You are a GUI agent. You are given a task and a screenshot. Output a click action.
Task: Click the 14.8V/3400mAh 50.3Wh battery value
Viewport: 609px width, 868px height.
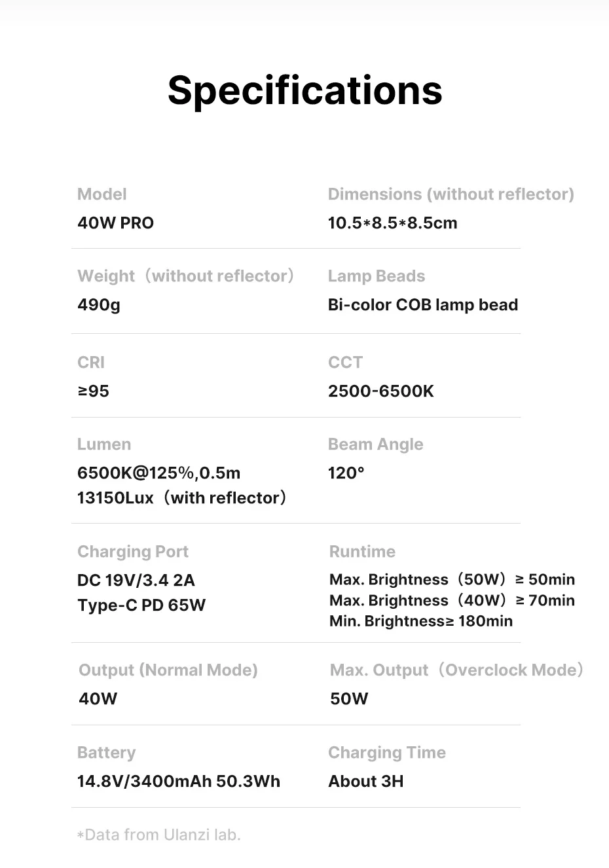179,782
